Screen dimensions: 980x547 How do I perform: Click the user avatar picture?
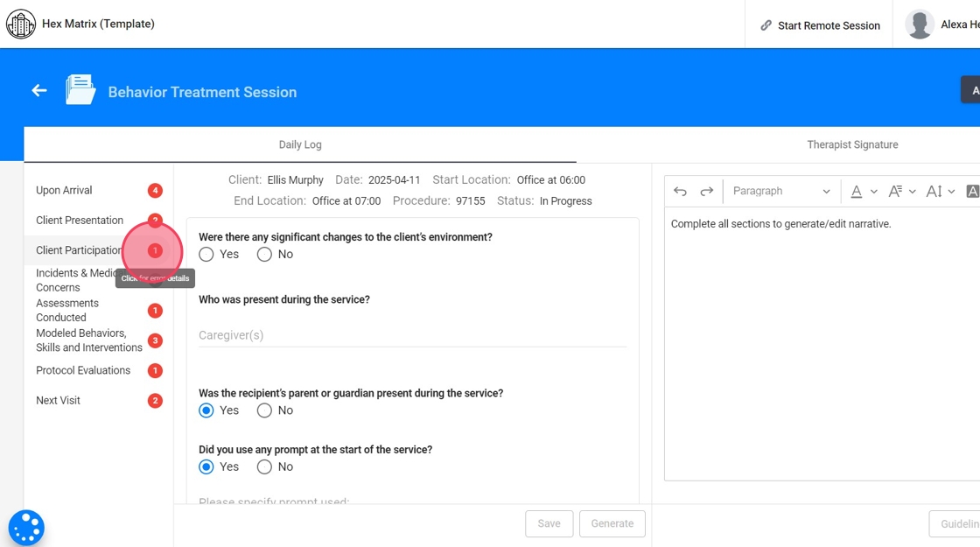919,25
